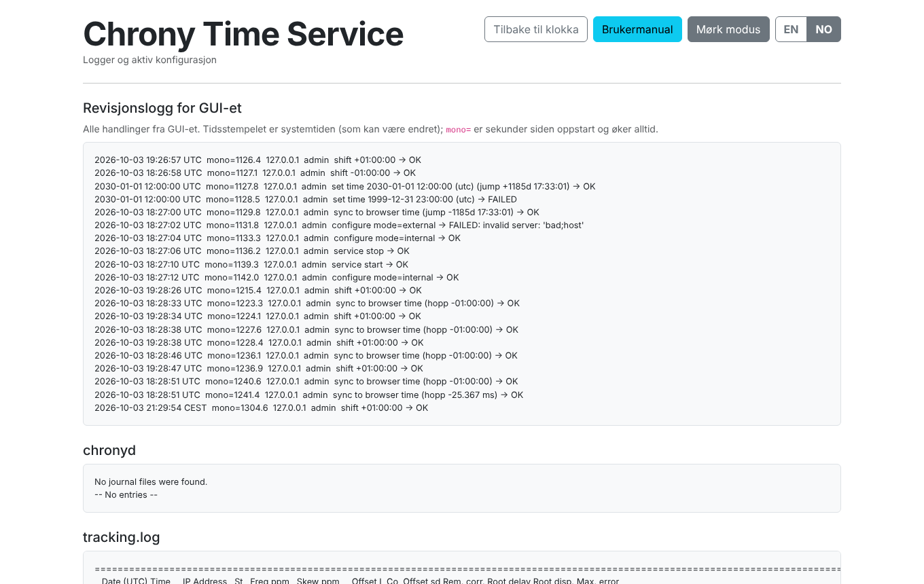924x584 pixels.
Task: Click the Tilbake til klokka button
Action: pos(535,29)
